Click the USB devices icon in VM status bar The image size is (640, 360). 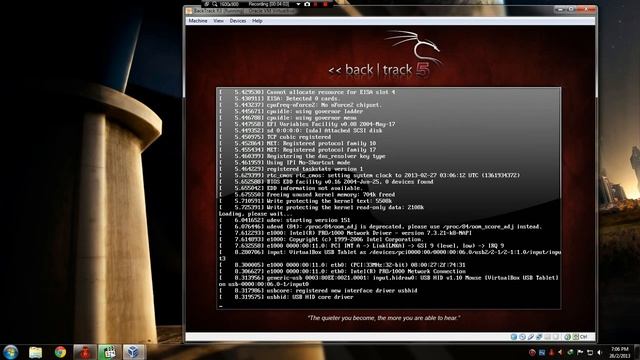(531, 337)
